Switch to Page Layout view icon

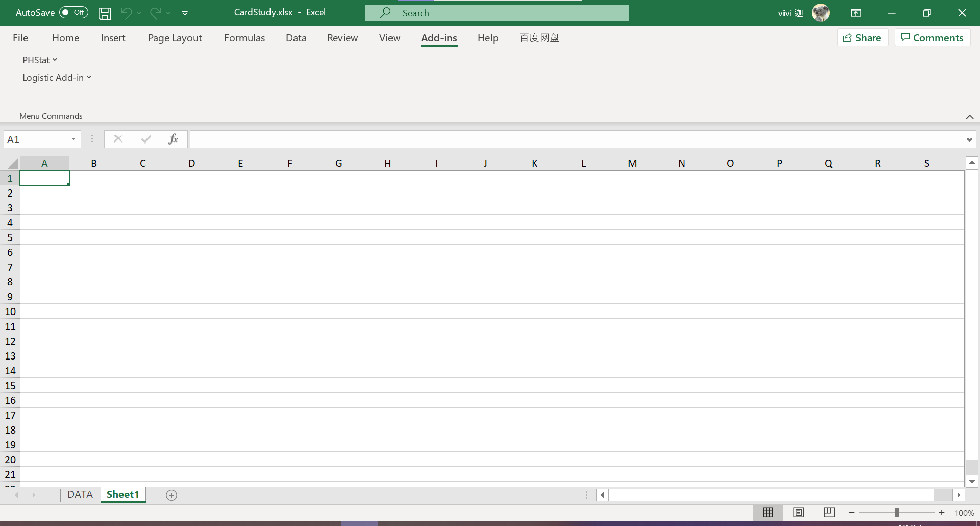pos(799,512)
